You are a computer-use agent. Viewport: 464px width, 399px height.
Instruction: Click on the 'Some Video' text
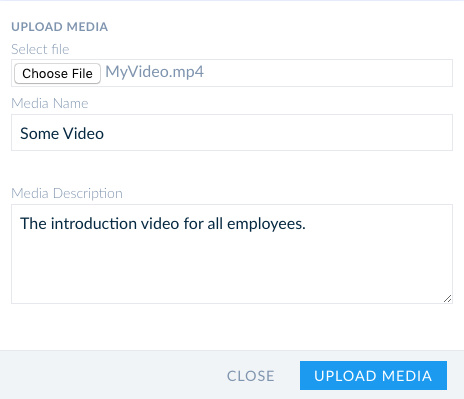tap(62, 134)
